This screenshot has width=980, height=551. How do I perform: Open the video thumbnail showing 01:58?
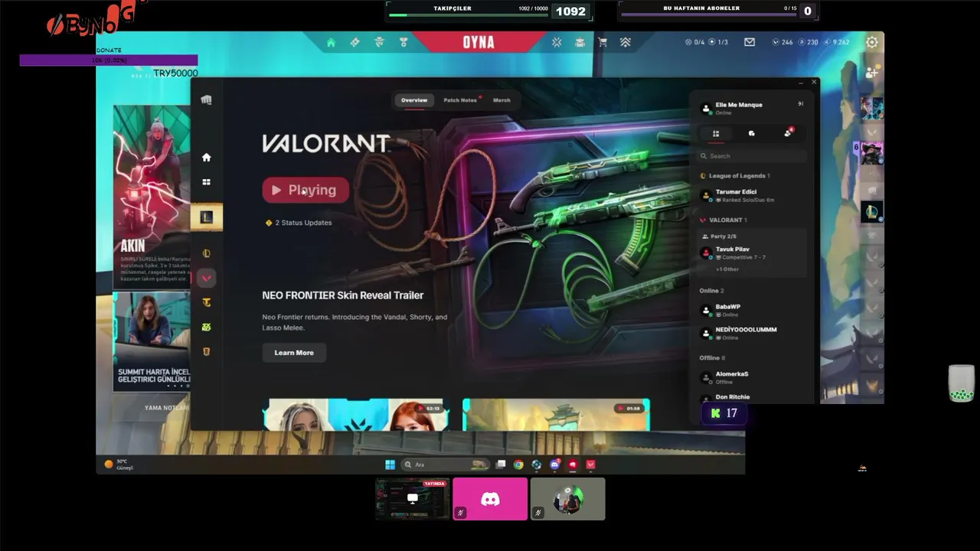click(x=557, y=415)
